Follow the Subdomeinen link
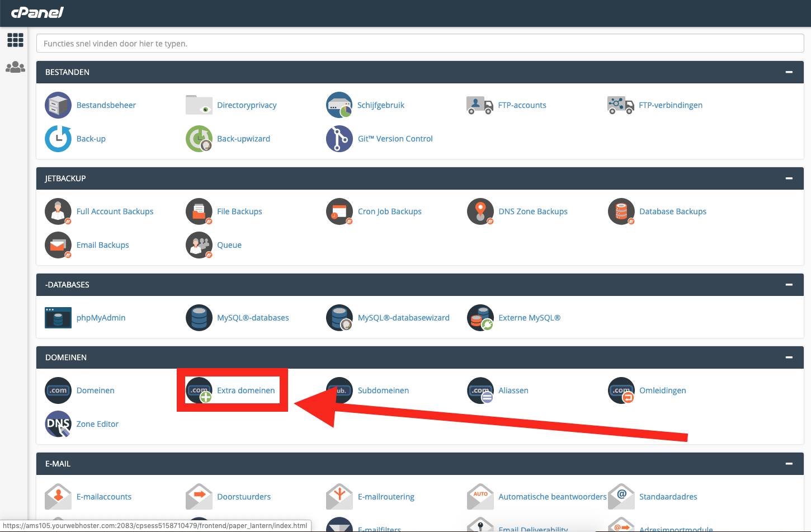The height and width of the screenshot is (532, 811). [383, 390]
